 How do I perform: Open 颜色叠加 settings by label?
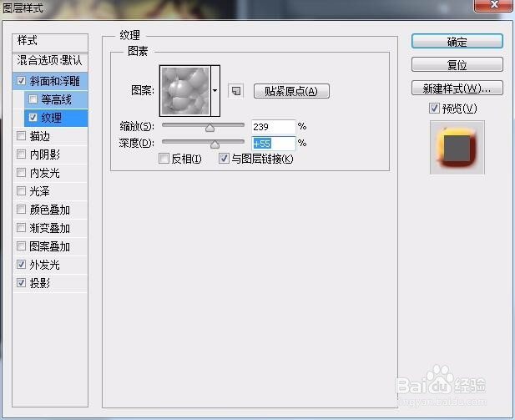(x=49, y=210)
